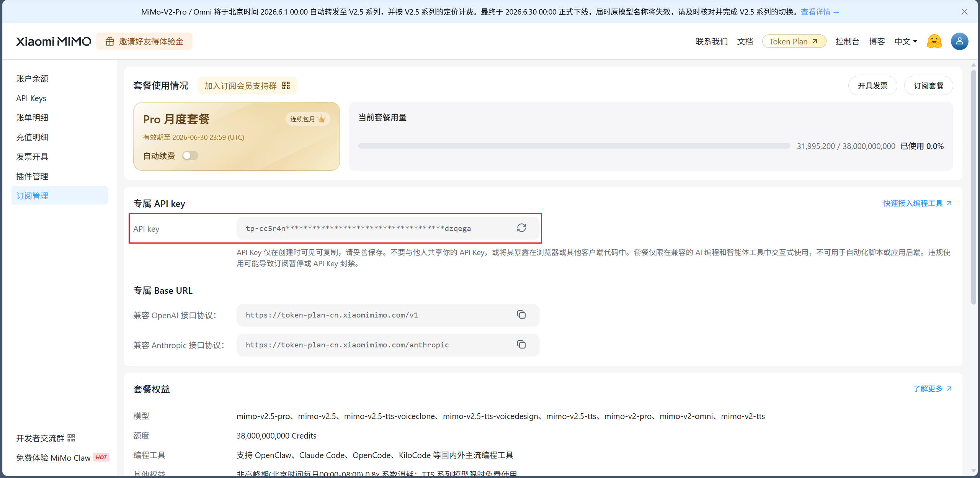Open 快速接入编程工具 link
The image size is (980, 478).
click(x=917, y=203)
